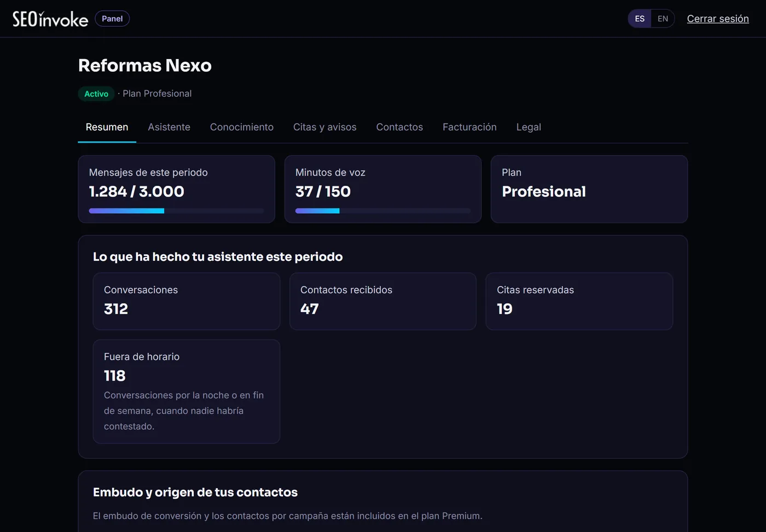Switch to the Contactos tab
Screen dimensions: 766x532
tap(399, 127)
